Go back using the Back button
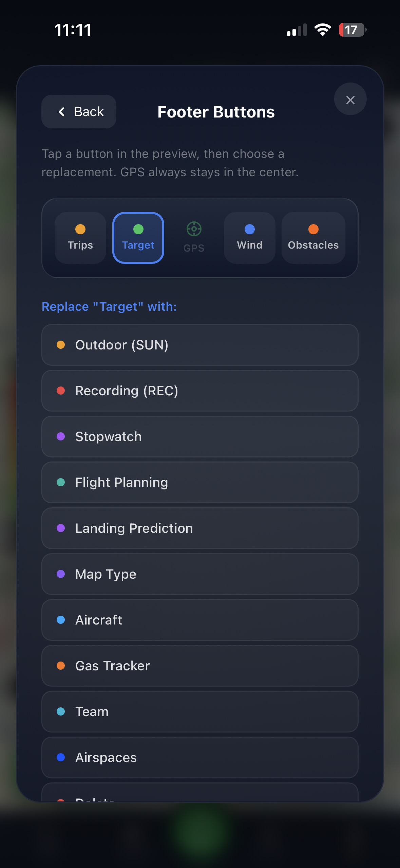 [79, 111]
